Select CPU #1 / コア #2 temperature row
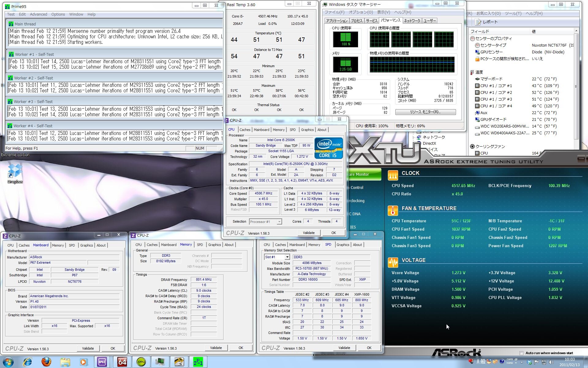Image resolution: width=588 pixels, height=368 pixels. (x=496, y=93)
